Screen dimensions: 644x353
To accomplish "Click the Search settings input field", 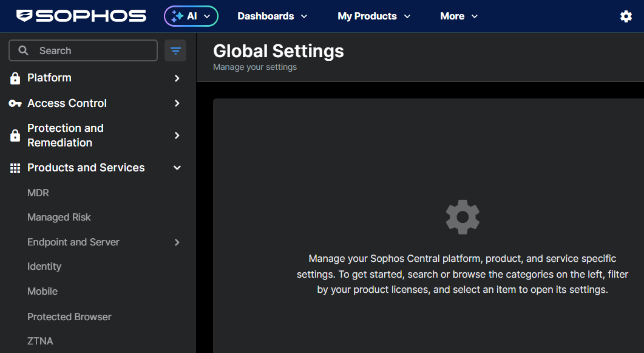I will (x=83, y=50).
